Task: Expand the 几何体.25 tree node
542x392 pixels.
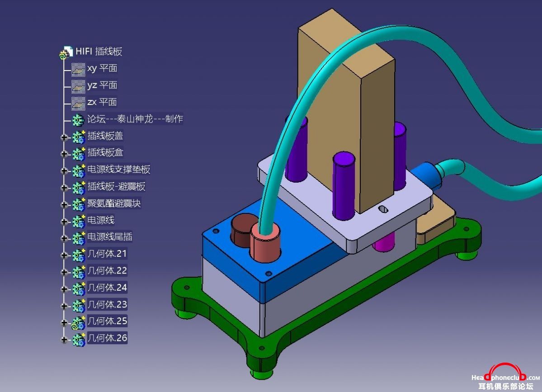Action: (x=64, y=322)
